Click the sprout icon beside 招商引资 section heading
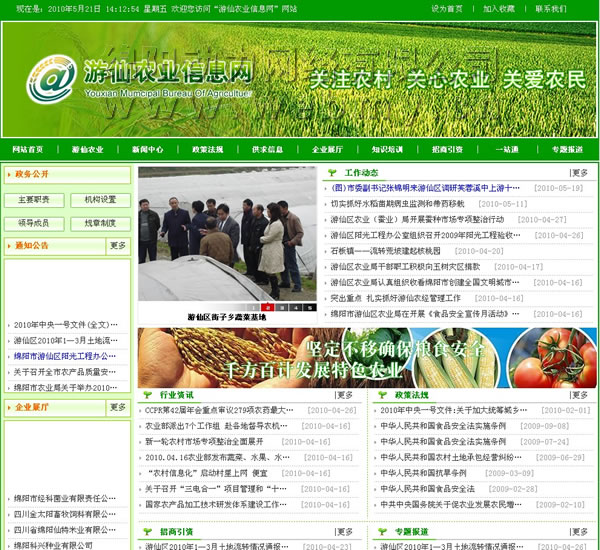Viewport: 600px width, 550px height. click(x=147, y=531)
